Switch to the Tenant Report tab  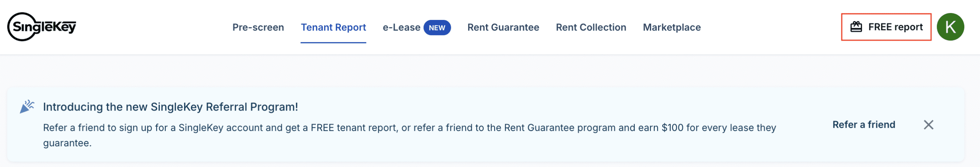click(x=333, y=27)
